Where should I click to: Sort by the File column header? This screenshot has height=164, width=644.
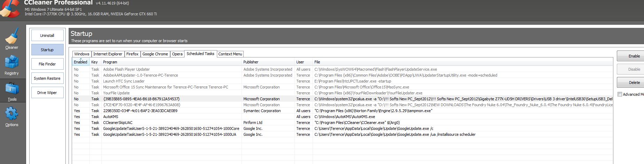(463, 62)
